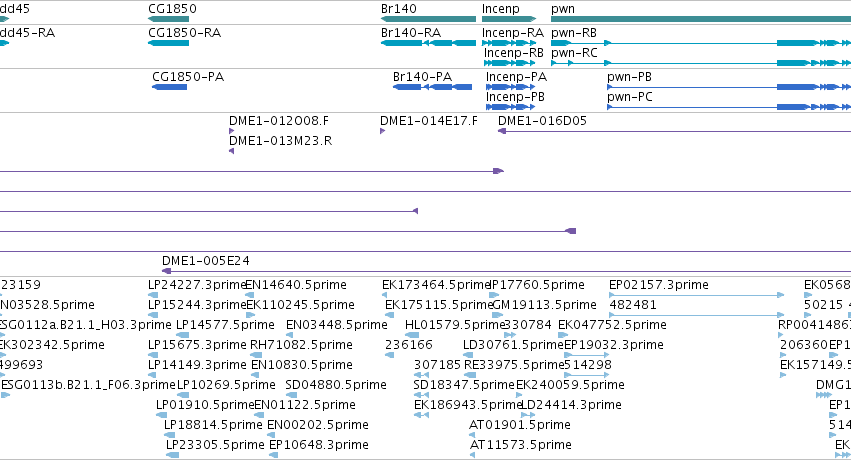Viewport: 851px width, 460px height.
Task: Click feature label 236166
Action: coord(409,345)
